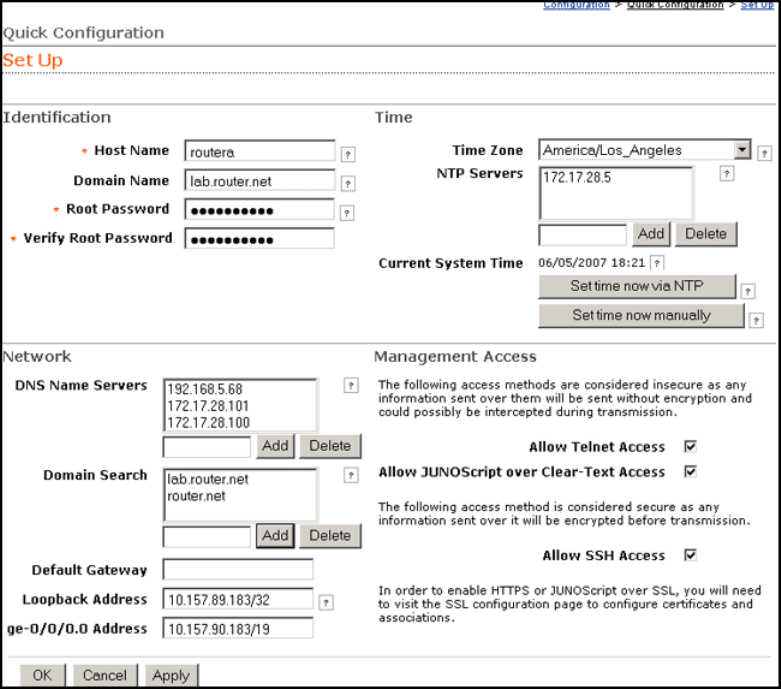Open help icon for Set time now via NTP

[748, 291]
